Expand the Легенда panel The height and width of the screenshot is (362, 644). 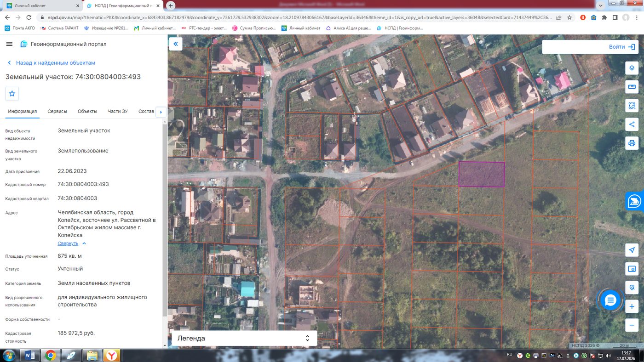click(244, 338)
